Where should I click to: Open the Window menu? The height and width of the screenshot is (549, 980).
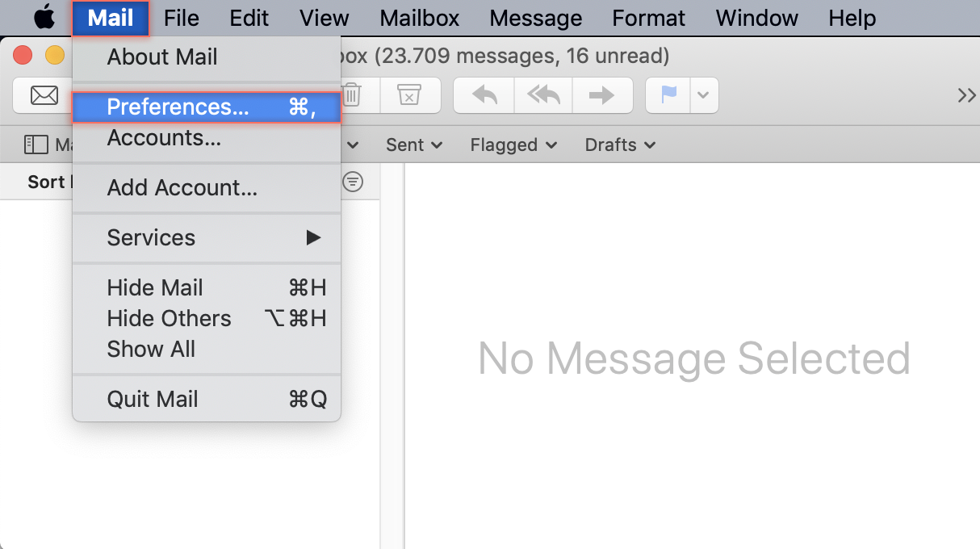(x=756, y=18)
